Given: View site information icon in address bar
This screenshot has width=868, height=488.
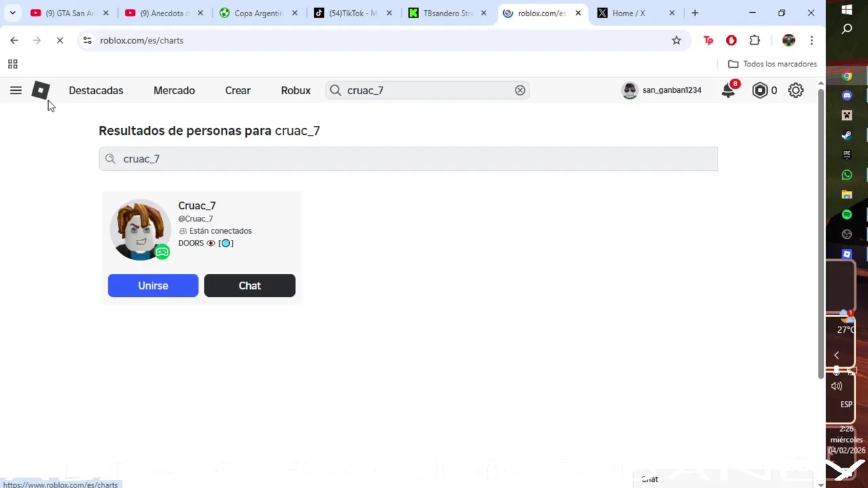Looking at the screenshot, I should (x=87, y=41).
